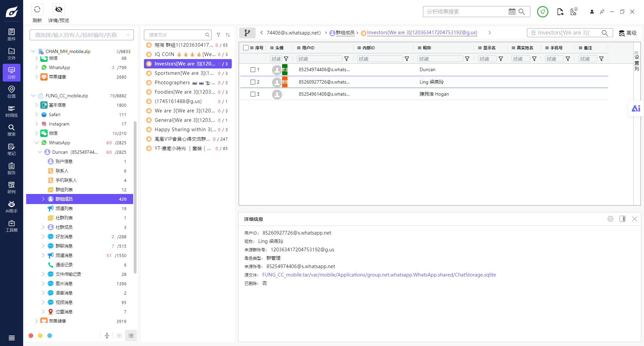Open detail panel settings gear

(x=610, y=219)
